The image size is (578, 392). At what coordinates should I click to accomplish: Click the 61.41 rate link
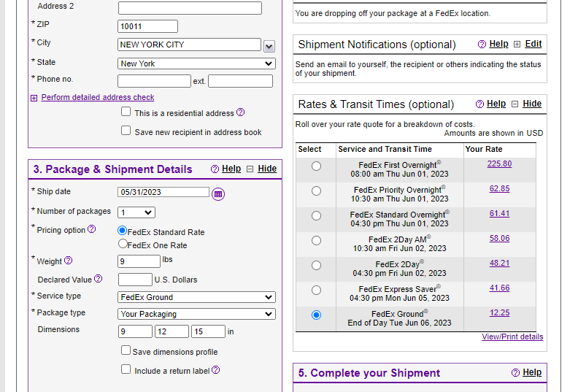499,213
